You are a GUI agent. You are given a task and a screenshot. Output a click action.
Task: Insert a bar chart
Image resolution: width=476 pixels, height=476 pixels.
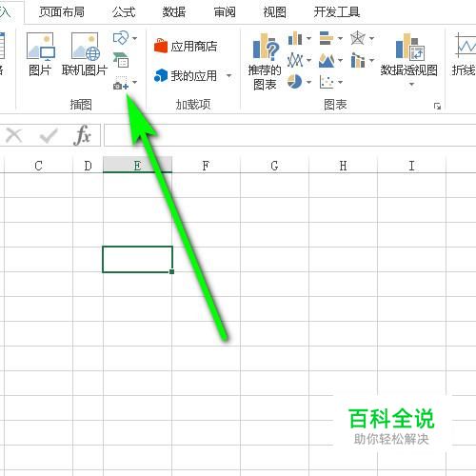click(x=327, y=38)
